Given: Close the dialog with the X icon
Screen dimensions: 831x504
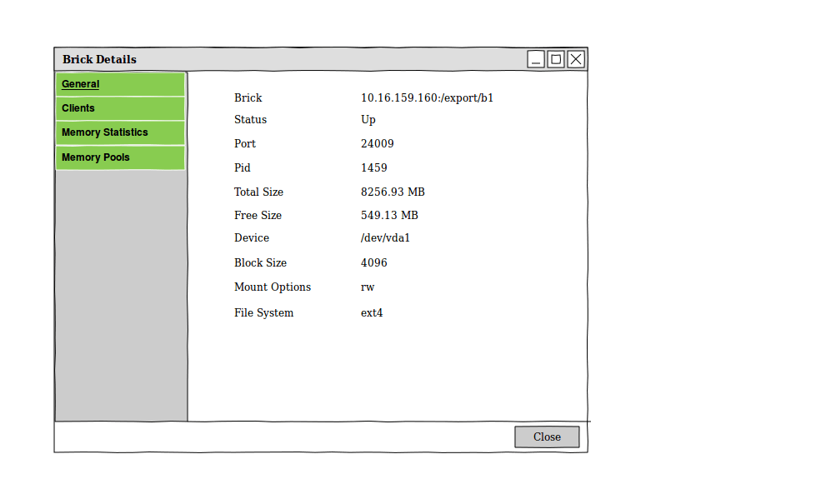Looking at the screenshot, I should [x=576, y=59].
